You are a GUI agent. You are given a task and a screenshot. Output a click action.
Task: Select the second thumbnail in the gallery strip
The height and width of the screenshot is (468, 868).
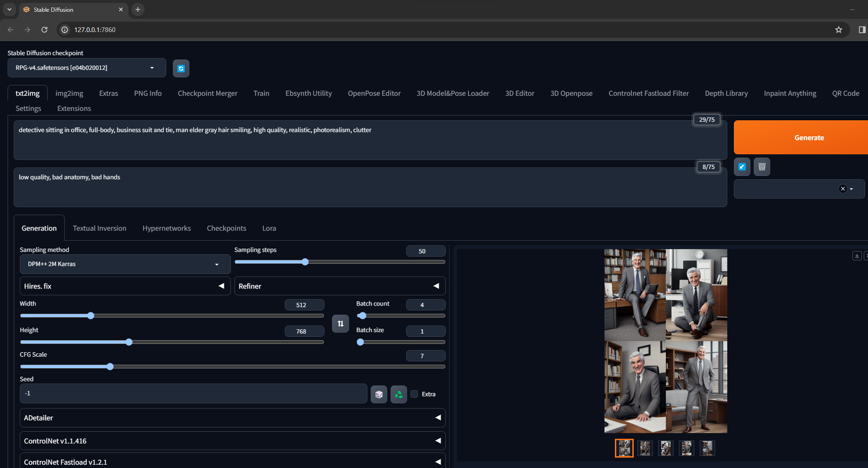click(x=645, y=448)
